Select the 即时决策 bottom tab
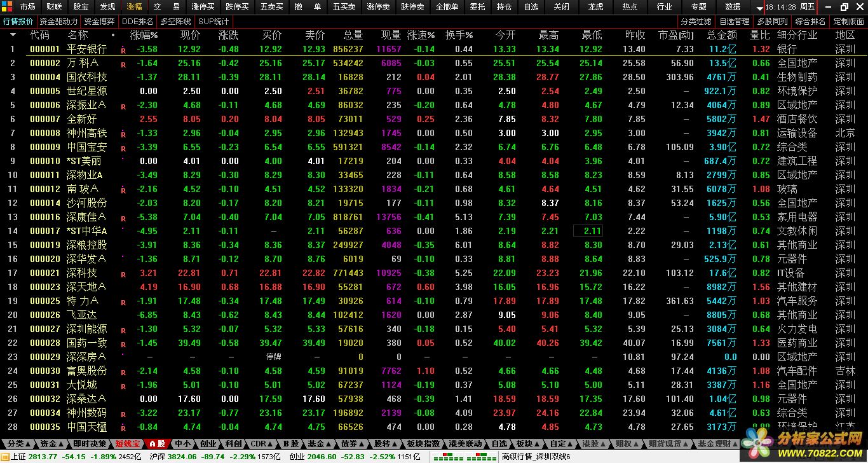This screenshot has height=463, width=868. click(90, 443)
